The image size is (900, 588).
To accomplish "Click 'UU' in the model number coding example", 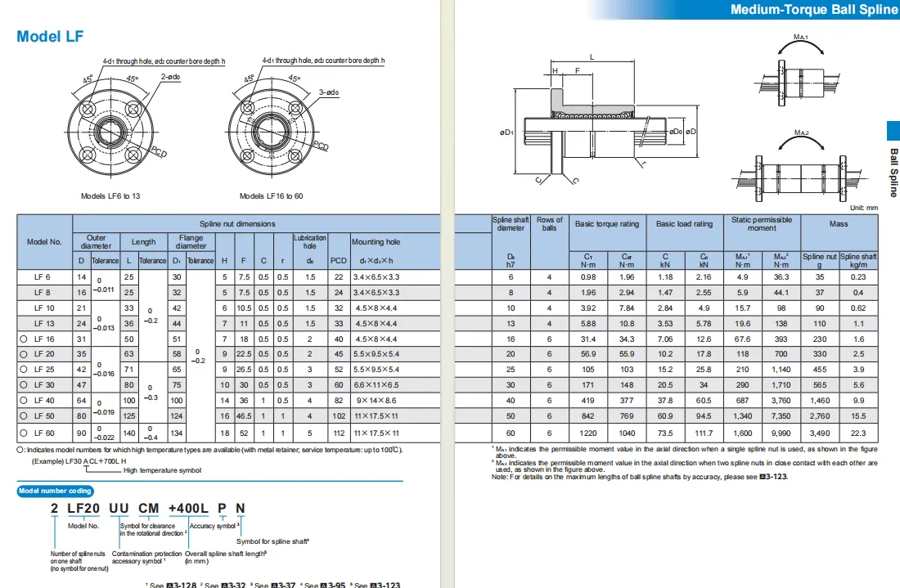I will (119, 508).
